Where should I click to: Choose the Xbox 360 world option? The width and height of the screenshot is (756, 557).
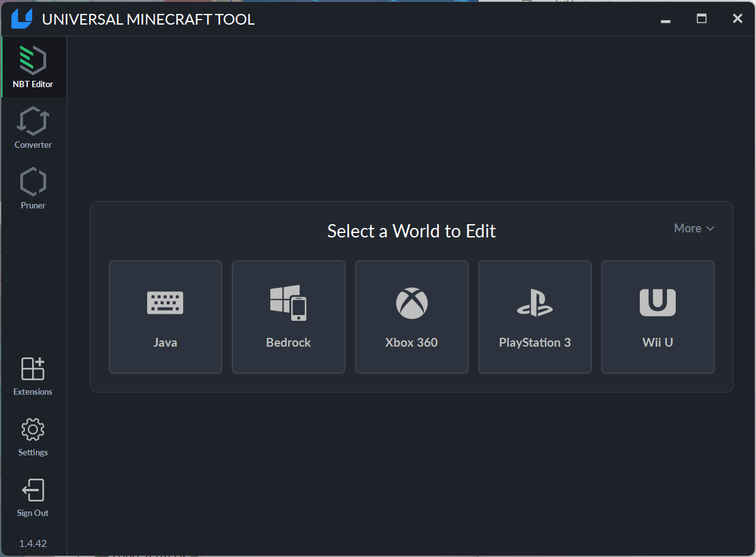click(412, 317)
